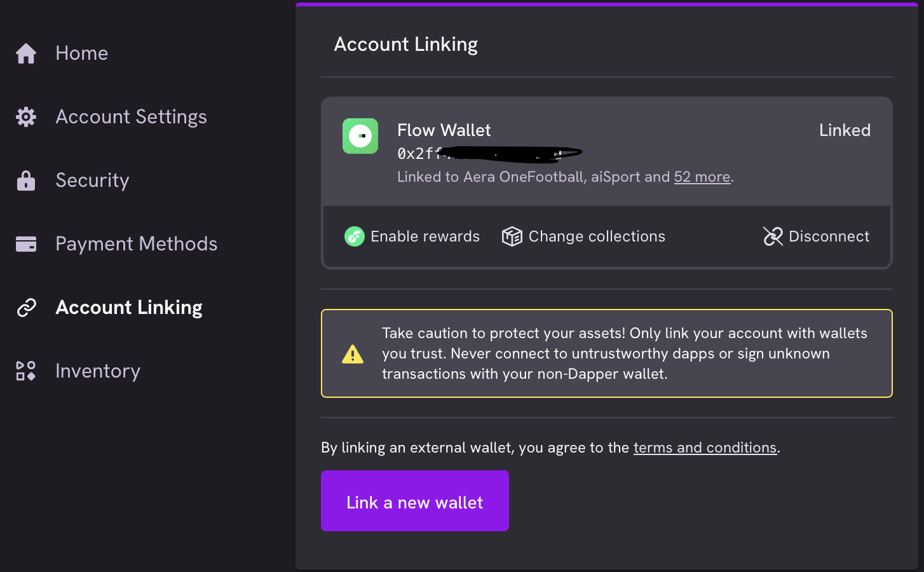
Task: Open the Account Settings section
Action: [x=131, y=116]
